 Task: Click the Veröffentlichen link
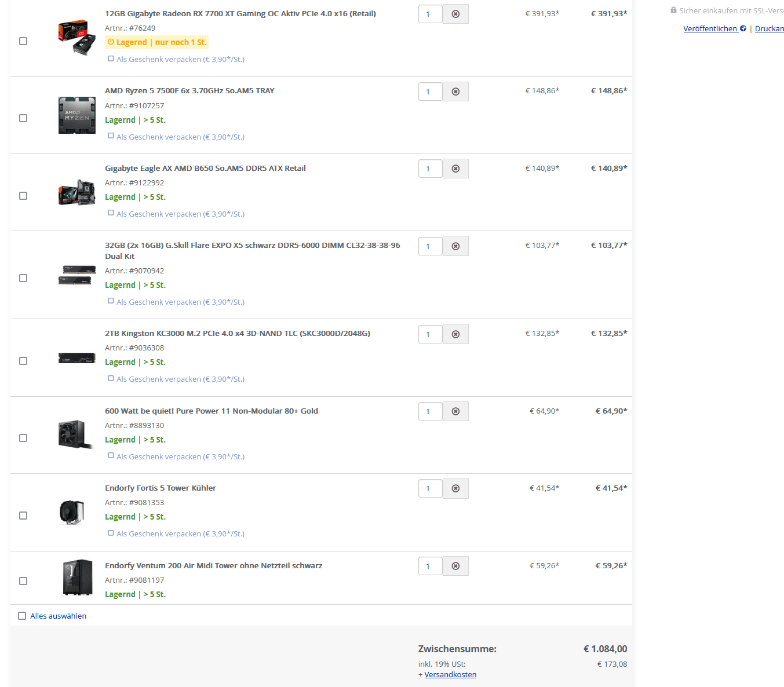point(710,28)
